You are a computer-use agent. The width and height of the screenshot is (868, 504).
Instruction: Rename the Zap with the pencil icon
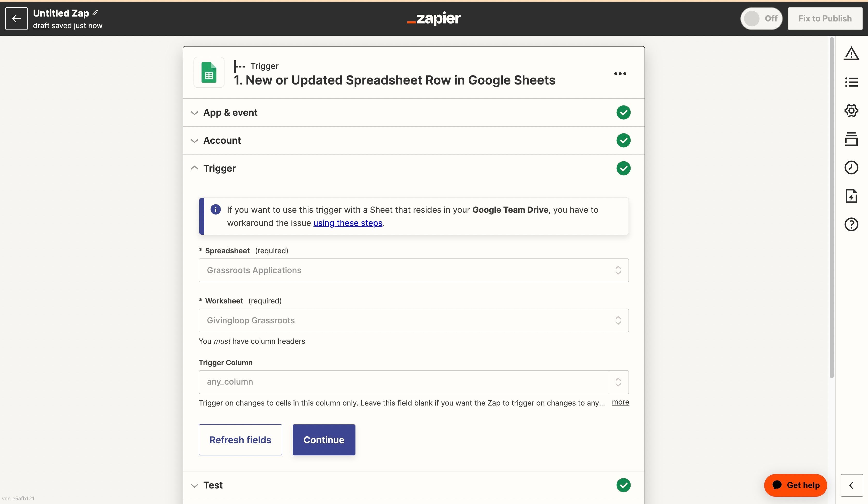coord(95,12)
